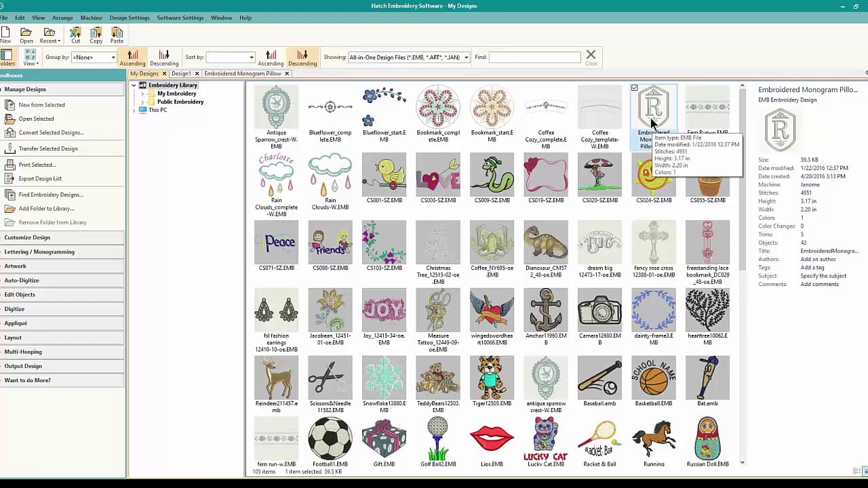This screenshot has height=488, width=868.
Task: Open the Recent files dropdown arrow
Action: pyautogui.click(x=59, y=41)
